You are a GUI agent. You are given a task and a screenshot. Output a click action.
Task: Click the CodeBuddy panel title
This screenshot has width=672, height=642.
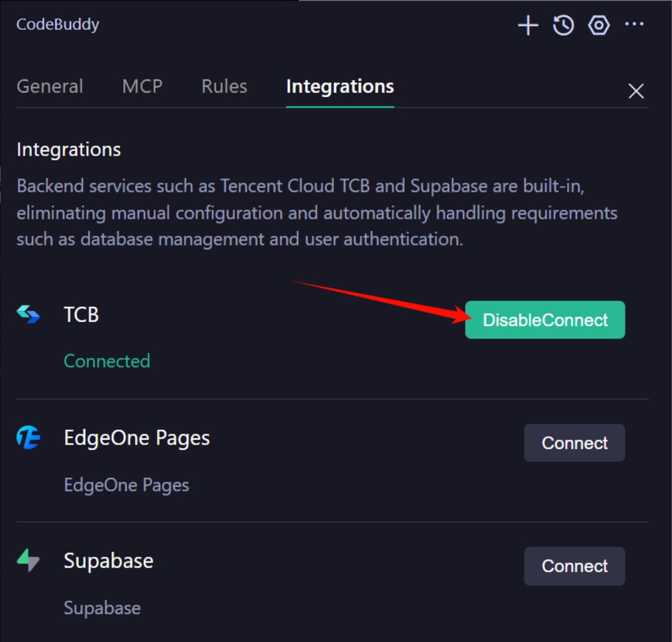click(x=58, y=24)
